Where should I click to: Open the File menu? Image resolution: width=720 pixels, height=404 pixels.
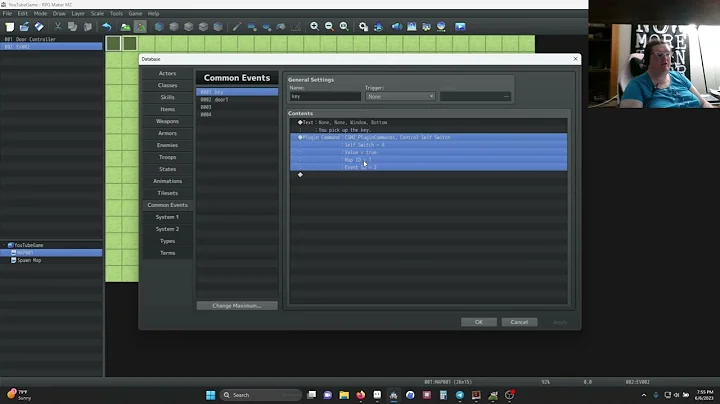[7, 14]
